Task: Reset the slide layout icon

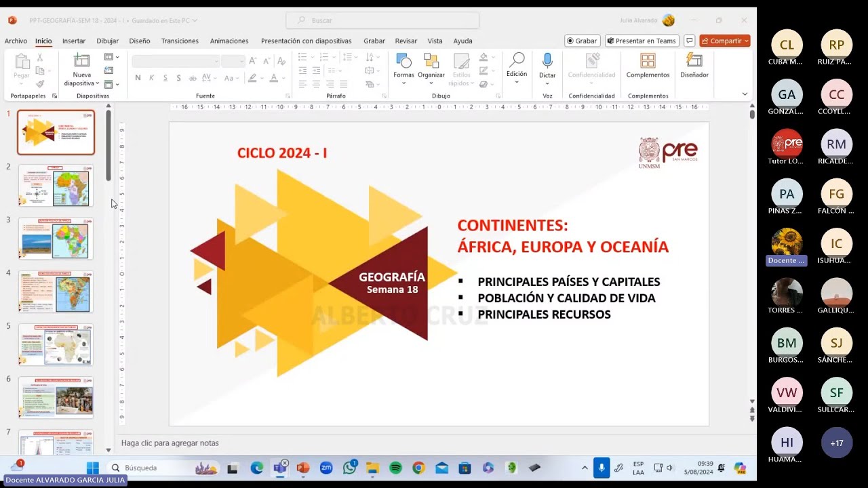Action: (109, 70)
